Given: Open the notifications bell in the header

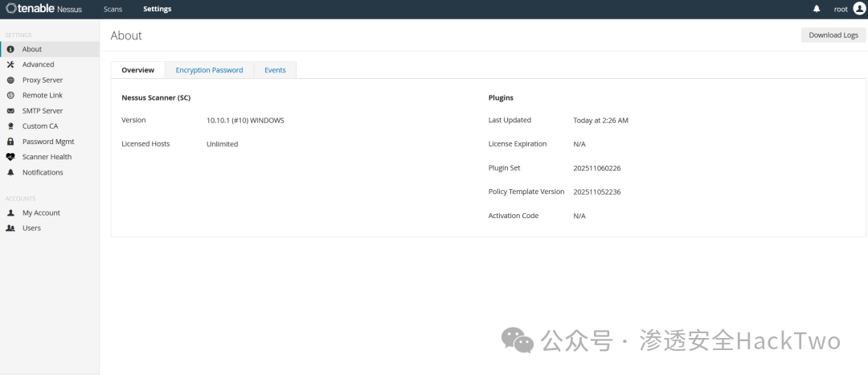Looking at the screenshot, I should (x=817, y=9).
